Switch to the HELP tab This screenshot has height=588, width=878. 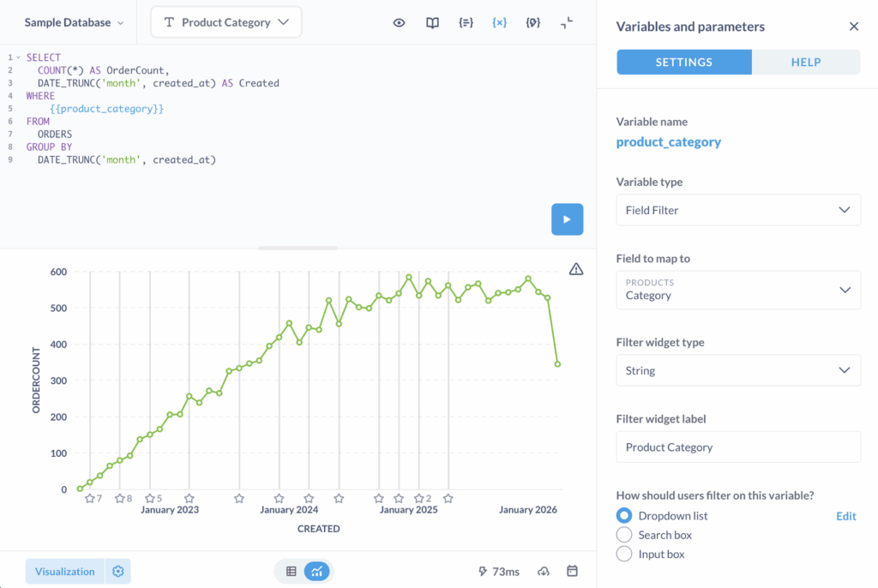805,62
